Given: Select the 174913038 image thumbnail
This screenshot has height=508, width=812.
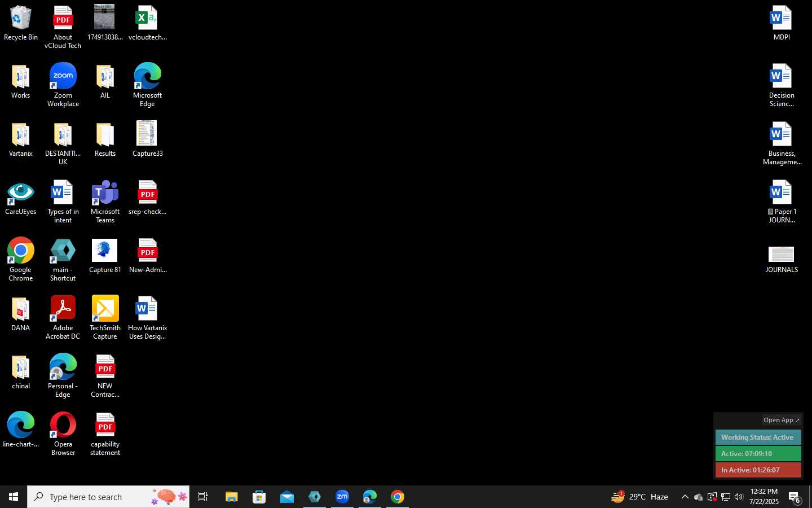Looking at the screenshot, I should pyautogui.click(x=105, y=23).
